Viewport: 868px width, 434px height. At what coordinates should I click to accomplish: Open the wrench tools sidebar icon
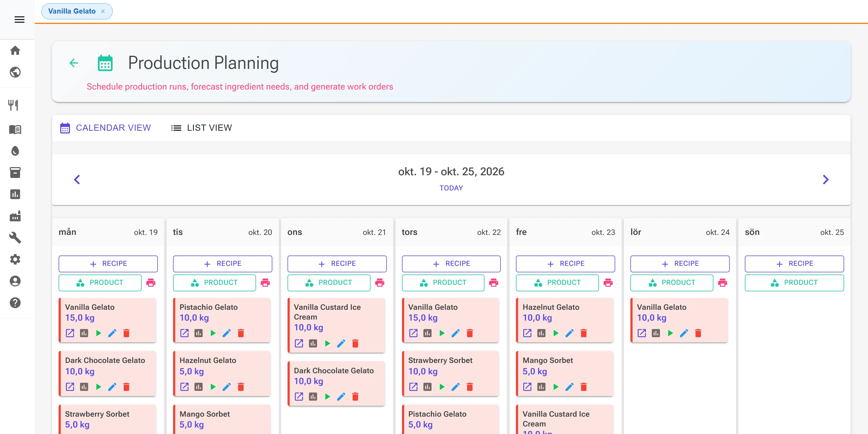pos(15,238)
